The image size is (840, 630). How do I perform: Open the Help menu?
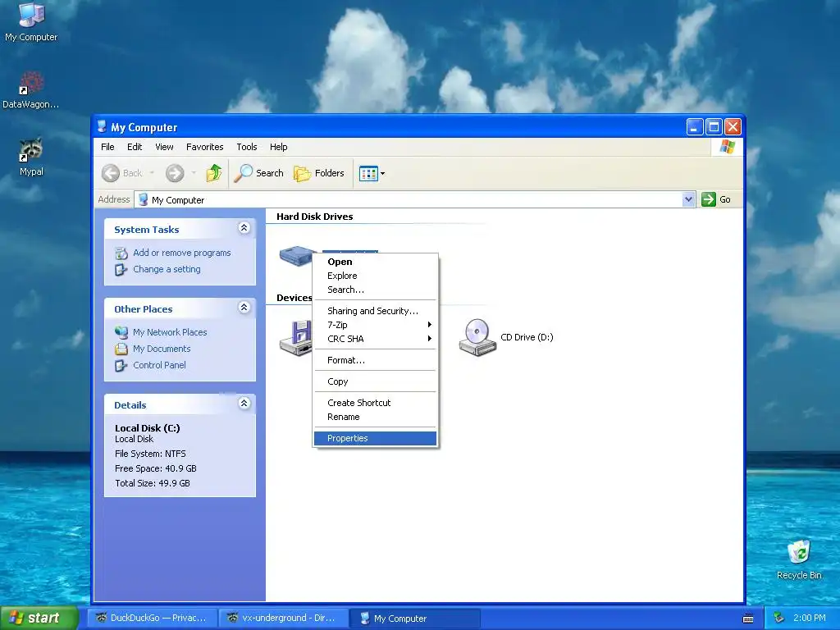point(279,147)
